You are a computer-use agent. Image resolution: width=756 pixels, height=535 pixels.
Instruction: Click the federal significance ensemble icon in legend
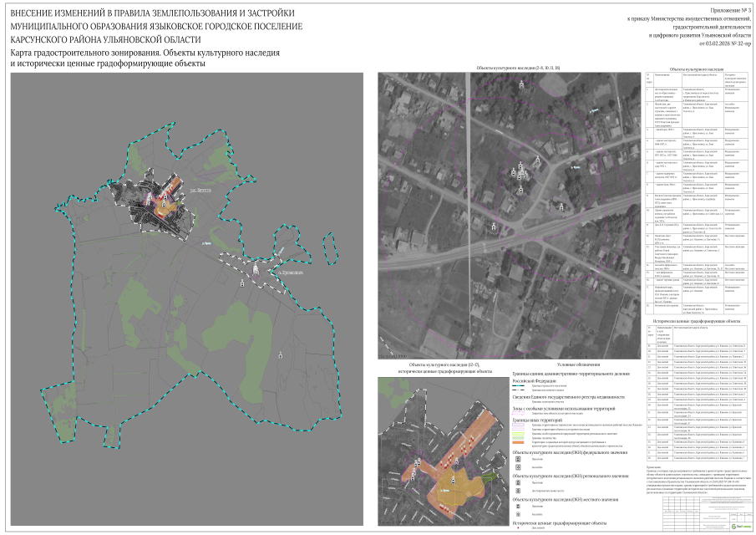[x=519, y=468]
